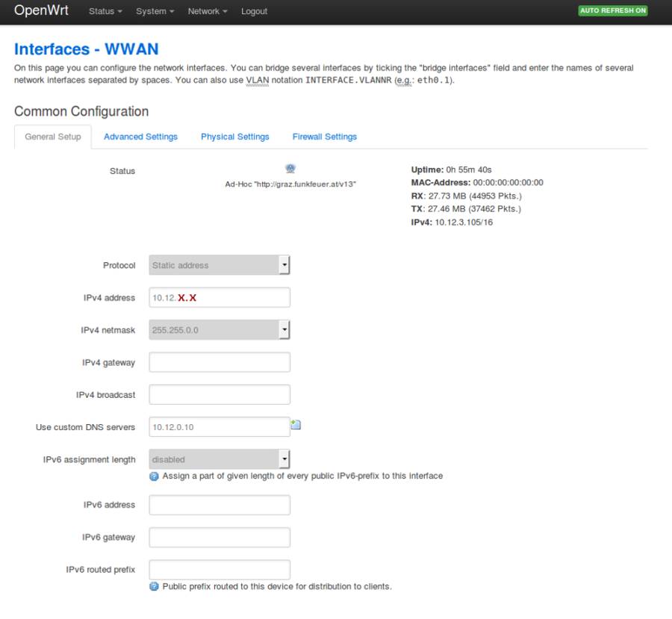
Task: Focus the IPv4 gateway input field
Action: click(x=220, y=362)
